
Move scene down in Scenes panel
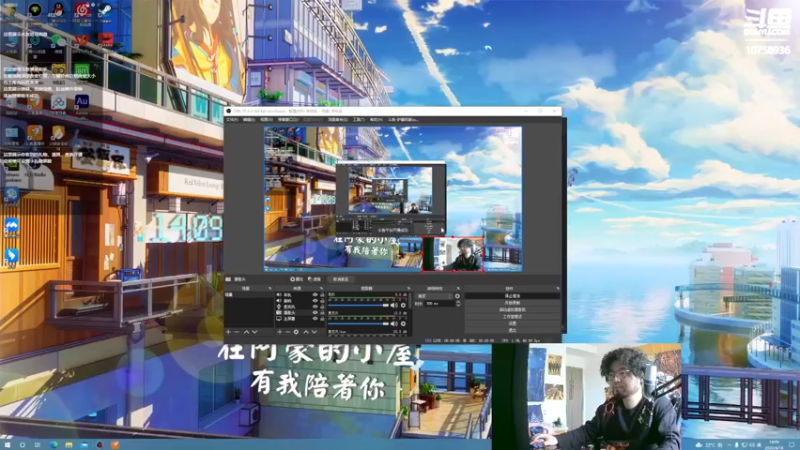pos(255,332)
